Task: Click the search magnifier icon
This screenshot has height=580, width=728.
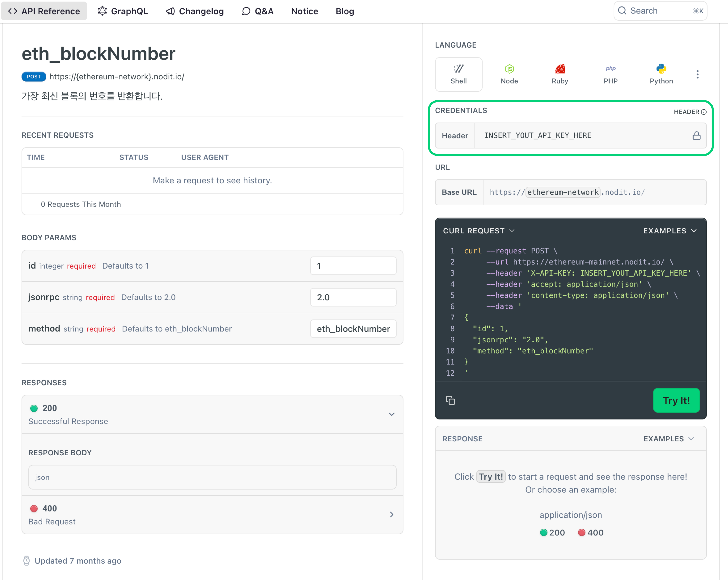Action: [x=622, y=10]
